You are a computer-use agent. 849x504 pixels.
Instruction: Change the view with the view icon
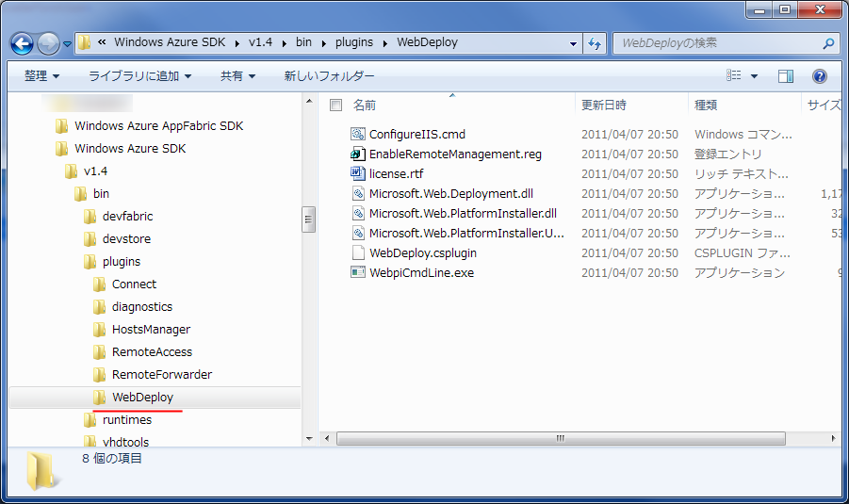click(x=734, y=75)
